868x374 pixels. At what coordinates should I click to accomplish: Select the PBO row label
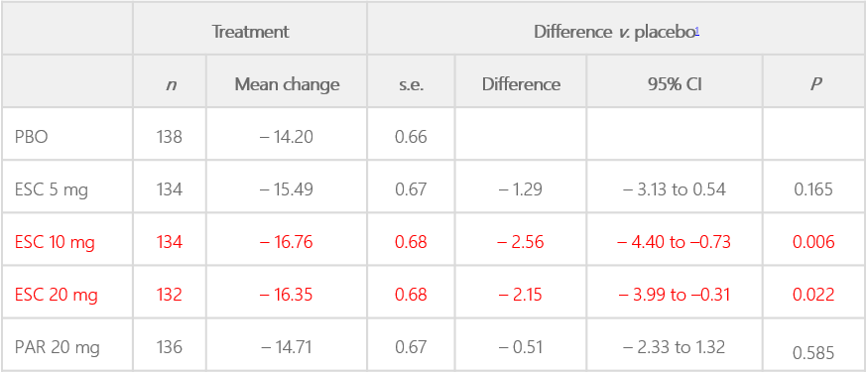[x=32, y=137]
